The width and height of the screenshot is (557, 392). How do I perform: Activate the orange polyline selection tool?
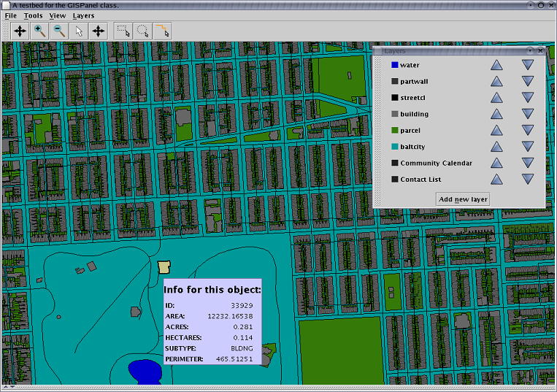(162, 31)
